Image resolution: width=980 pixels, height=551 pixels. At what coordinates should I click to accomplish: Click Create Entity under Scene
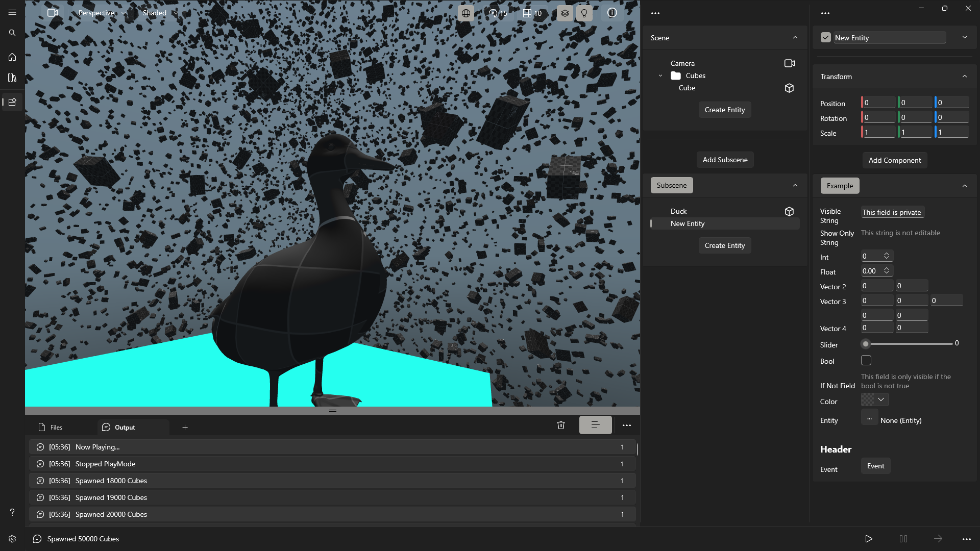725,110
